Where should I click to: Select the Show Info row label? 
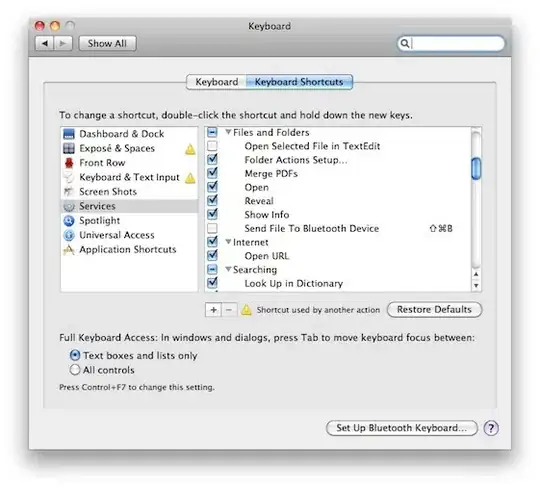[267, 215]
